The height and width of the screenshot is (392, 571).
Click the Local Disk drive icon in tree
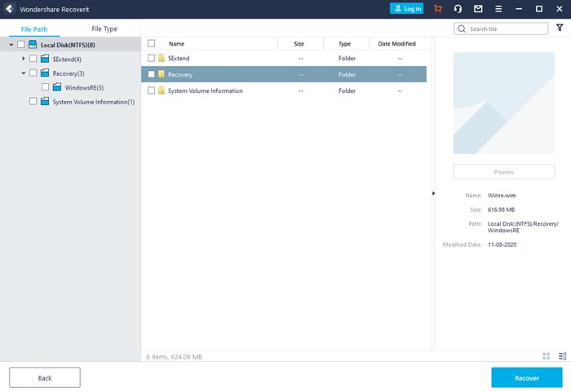[33, 45]
